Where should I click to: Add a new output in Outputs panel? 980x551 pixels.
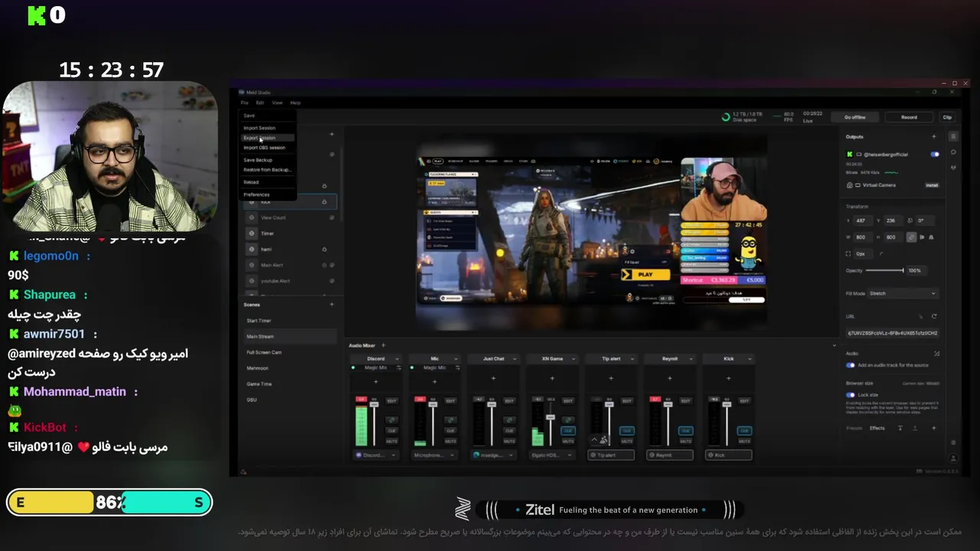pyautogui.click(x=933, y=136)
